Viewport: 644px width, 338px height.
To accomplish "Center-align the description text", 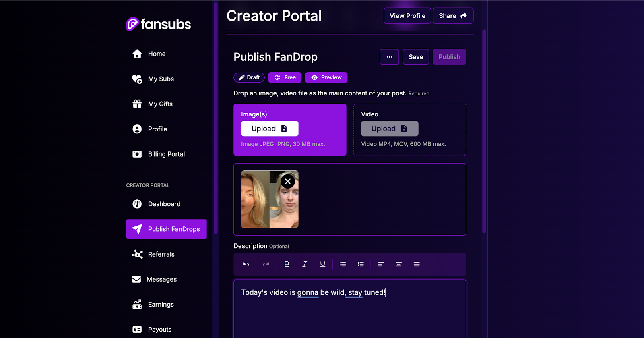I will [398, 264].
